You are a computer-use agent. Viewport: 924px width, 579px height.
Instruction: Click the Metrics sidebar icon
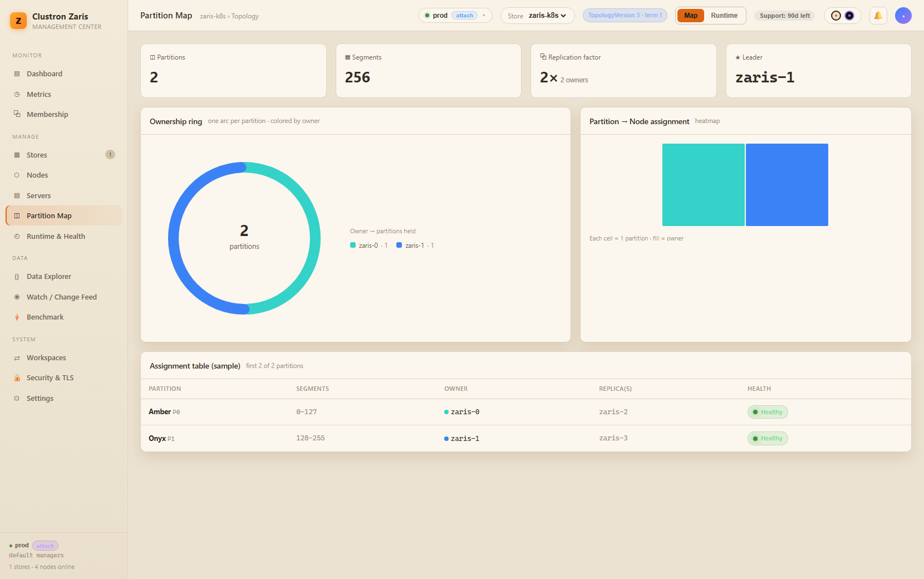17,95
